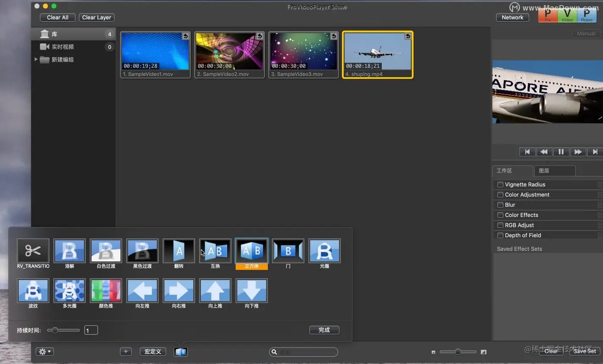Pick the 多光圈 transition icon
Viewport: 603px width, 364px height.
coord(69,290)
